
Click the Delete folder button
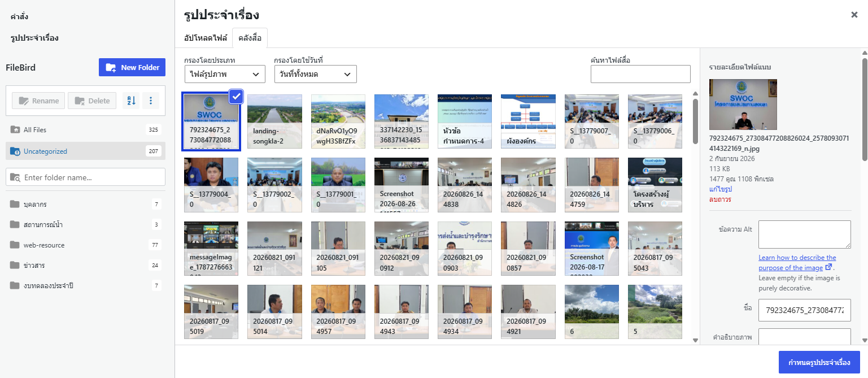(92, 101)
